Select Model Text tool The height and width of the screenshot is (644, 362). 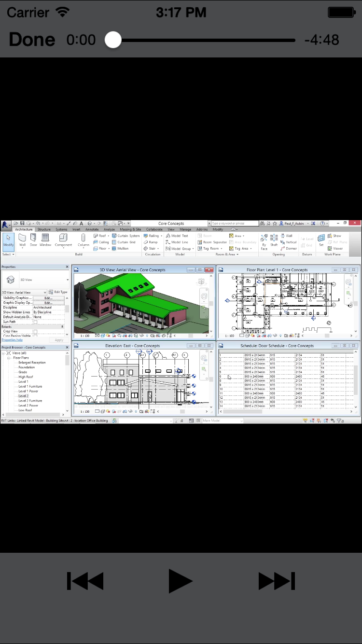point(177,236)
